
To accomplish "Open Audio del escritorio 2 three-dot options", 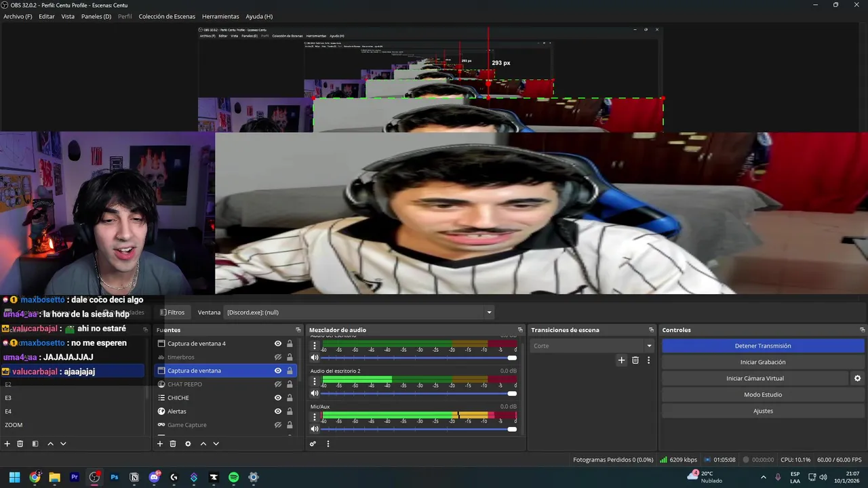I will tap(315, 382).
